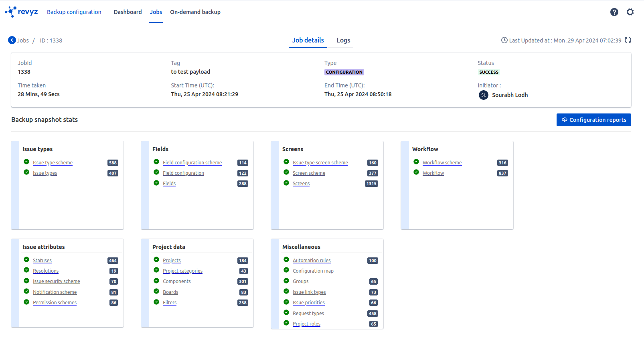Open the help question mark icon
The height and width of the screenshot is (346, 644).
[x=614, y=12]
